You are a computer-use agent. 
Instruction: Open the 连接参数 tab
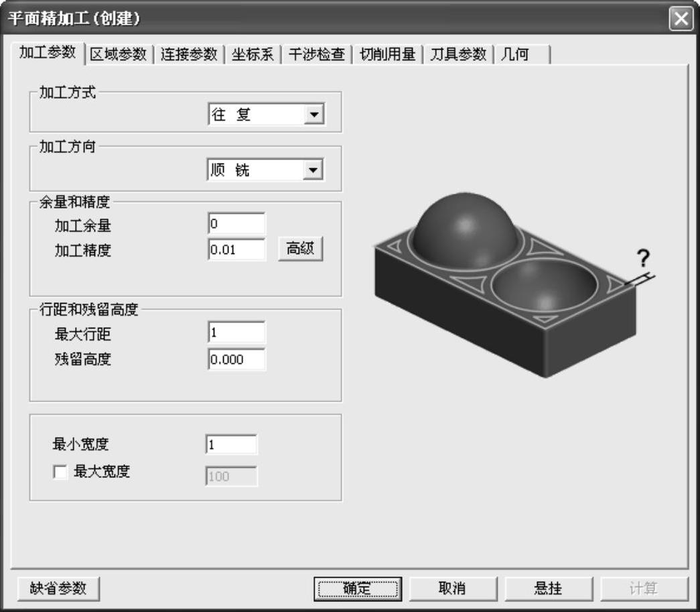tap(189, 55)
